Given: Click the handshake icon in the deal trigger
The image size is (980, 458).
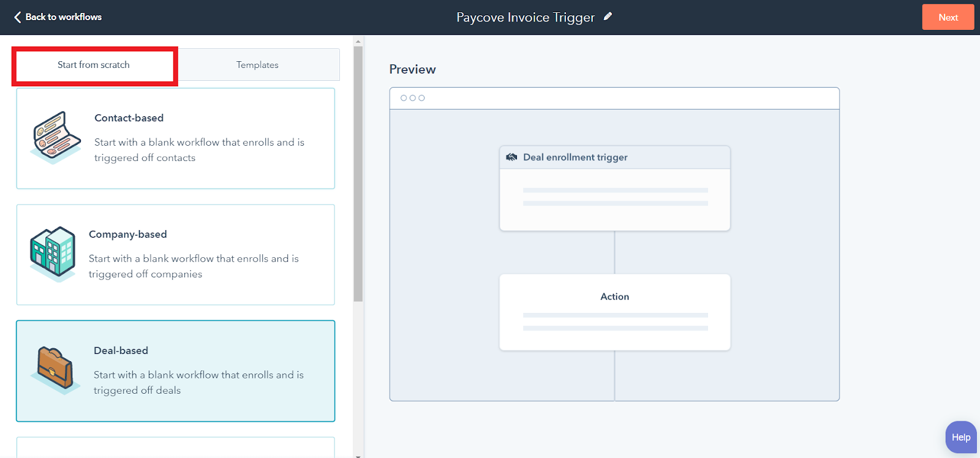Looking at the screenshot, I should (x=511, y=157).
